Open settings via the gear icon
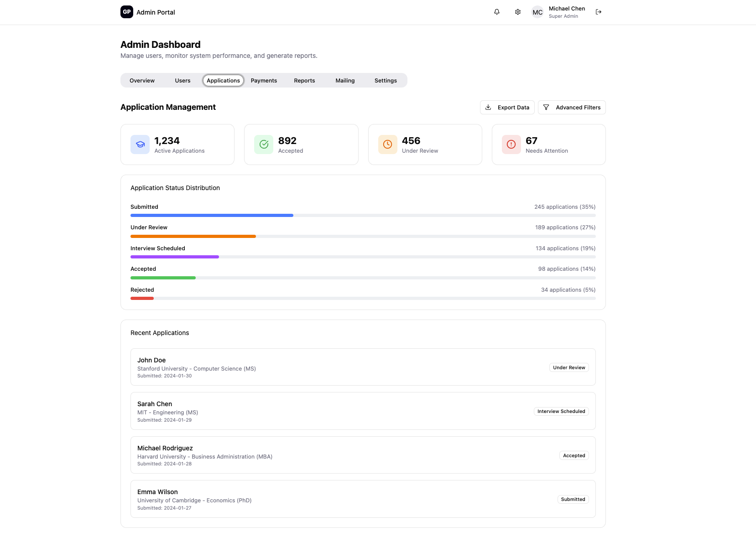The image size is (756, 547). [x=518, y=12]
